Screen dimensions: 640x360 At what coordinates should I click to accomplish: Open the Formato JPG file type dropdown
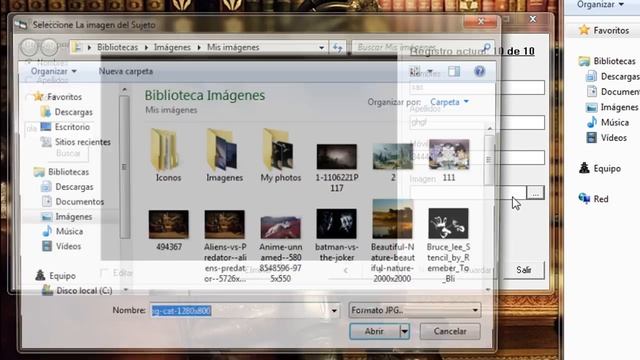click(x=415, y=311)
